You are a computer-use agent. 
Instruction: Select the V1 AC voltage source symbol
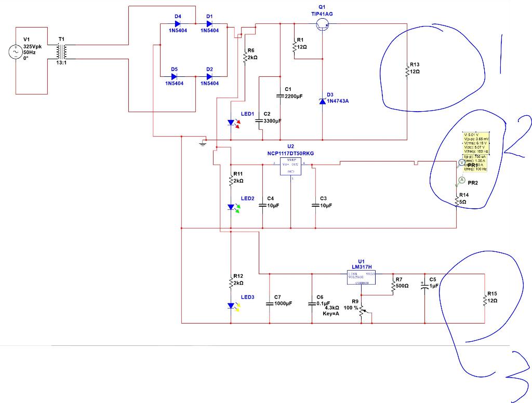[15, 52]
